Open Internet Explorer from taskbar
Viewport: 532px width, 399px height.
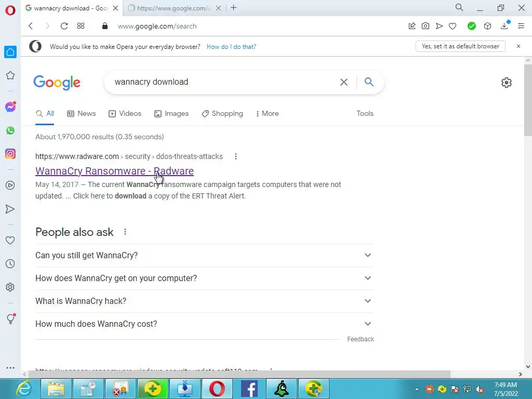coord(24,389)
